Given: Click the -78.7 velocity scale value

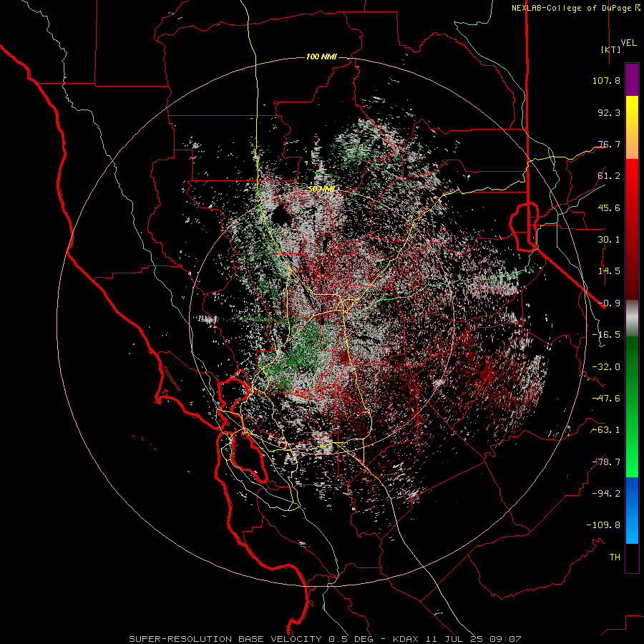Looking at the screenshot, I should (x=606, y=462).
